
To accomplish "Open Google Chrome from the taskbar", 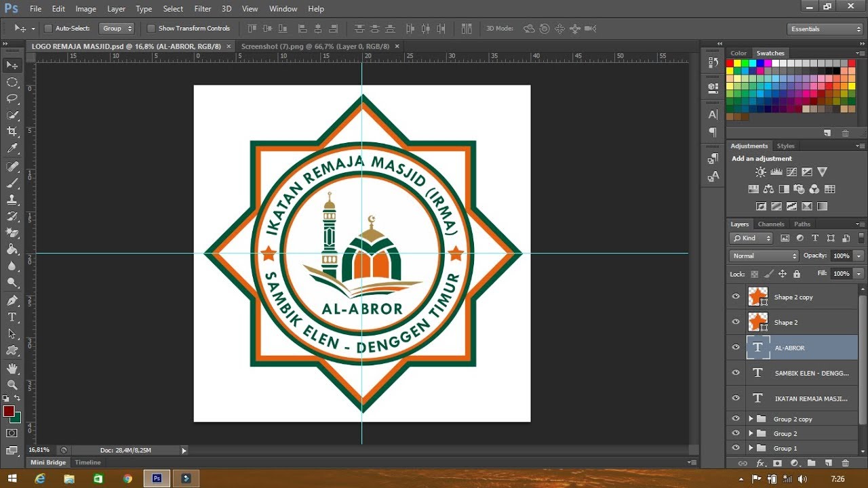I will 127,479.
